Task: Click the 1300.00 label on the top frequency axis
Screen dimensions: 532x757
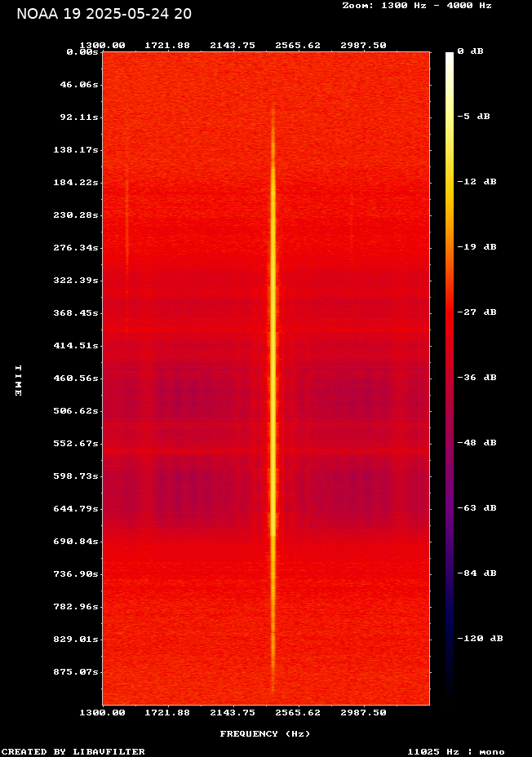Action: 102,46
